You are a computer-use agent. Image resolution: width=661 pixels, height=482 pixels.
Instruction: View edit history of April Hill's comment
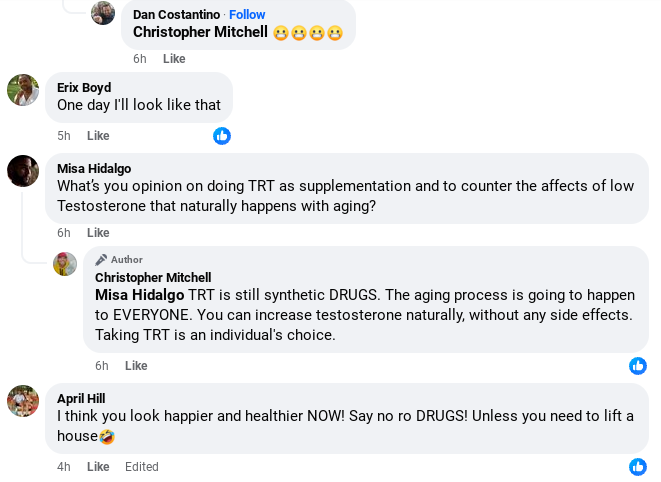[x=142, y=467]
